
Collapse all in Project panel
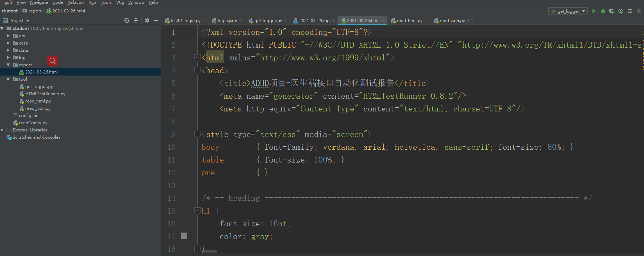coord(136,20)
